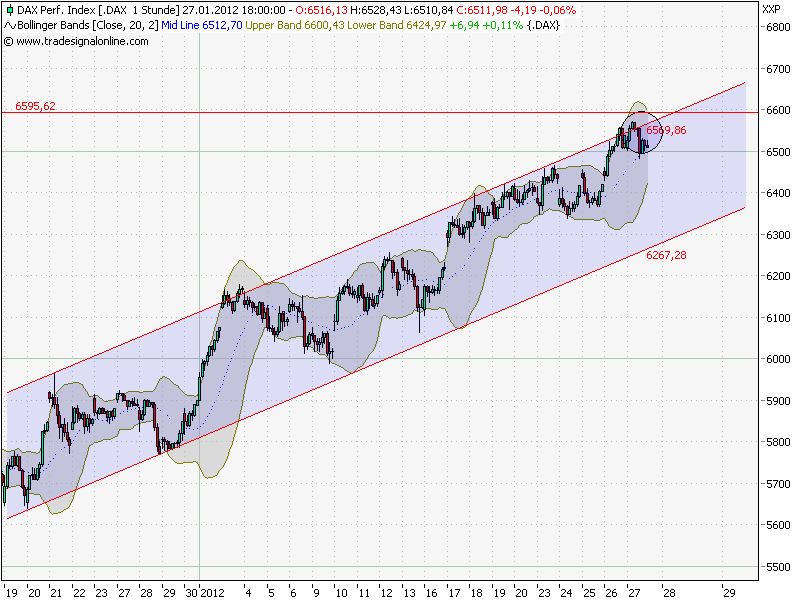800x600 pixels.
Task: Click the date axis label 30
Action: (x=191, y=593)
